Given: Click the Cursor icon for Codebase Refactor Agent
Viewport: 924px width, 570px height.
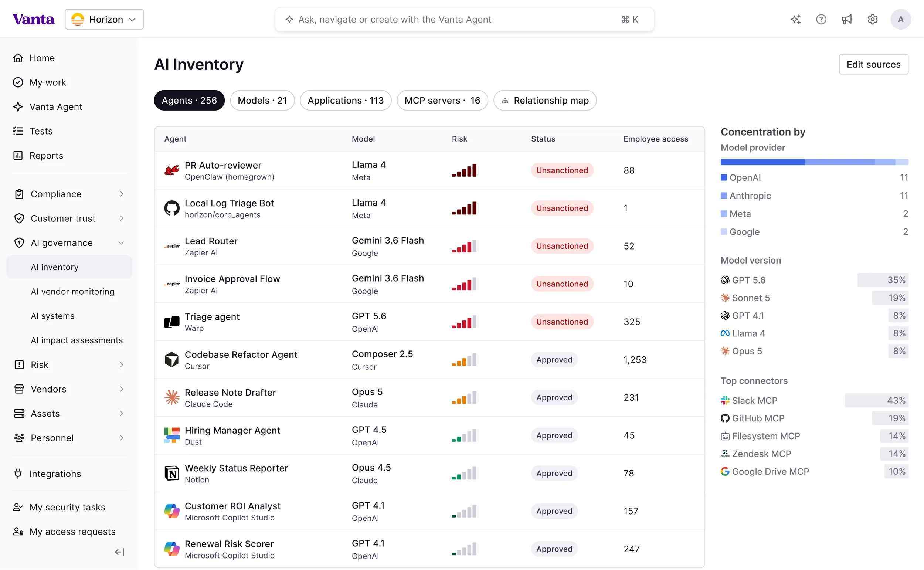Looking at the screenshot, I should point(172,360).
